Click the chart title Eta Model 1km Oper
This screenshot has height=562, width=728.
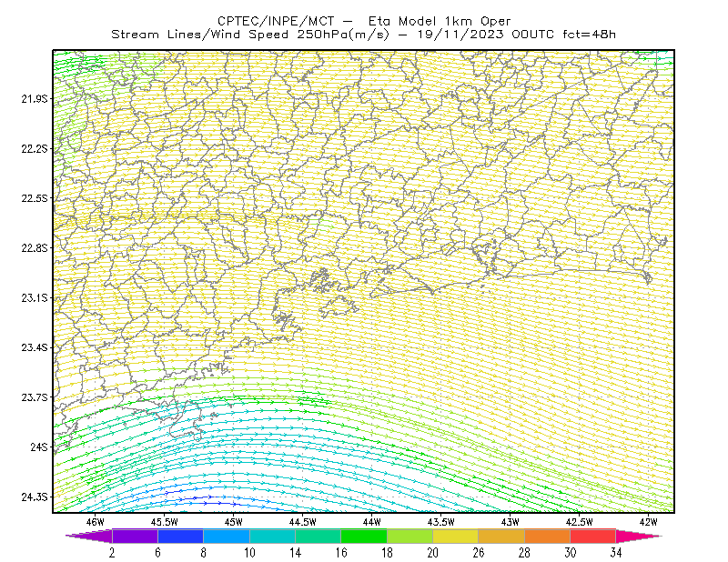tap(440, 21)
